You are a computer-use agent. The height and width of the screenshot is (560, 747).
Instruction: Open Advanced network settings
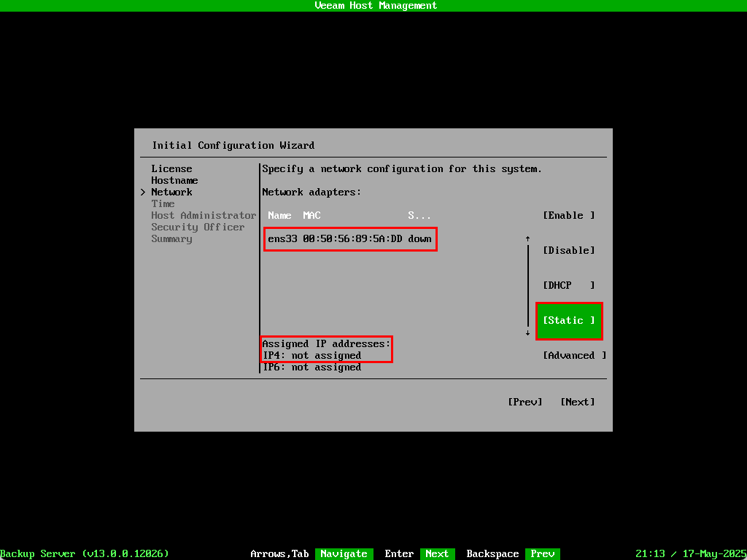coord(574,355)
